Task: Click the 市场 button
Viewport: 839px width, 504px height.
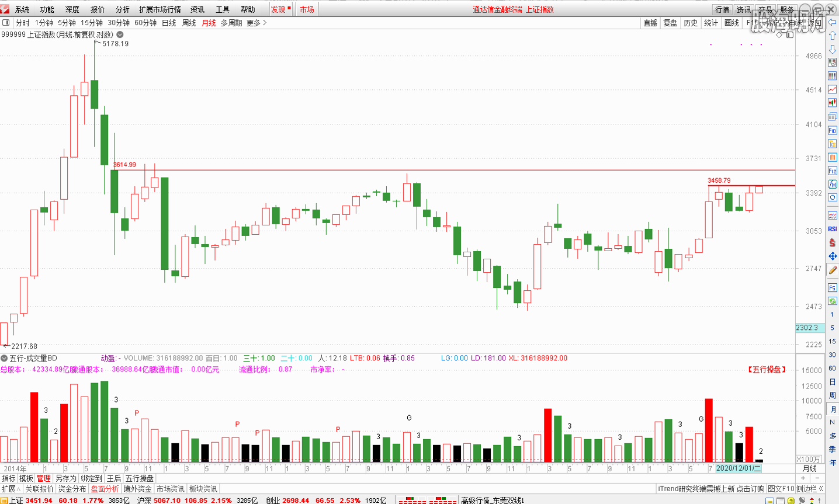Action: (x=307, y=9)
